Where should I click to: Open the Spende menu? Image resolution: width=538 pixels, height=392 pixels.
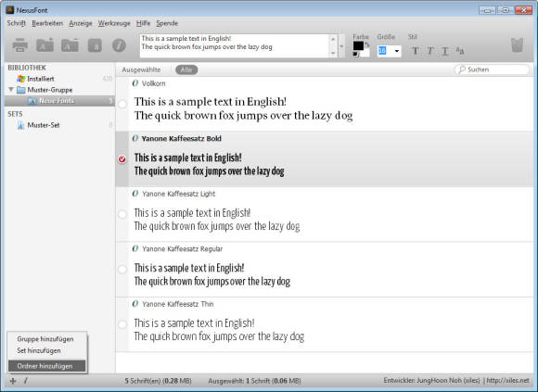[167, 23]
